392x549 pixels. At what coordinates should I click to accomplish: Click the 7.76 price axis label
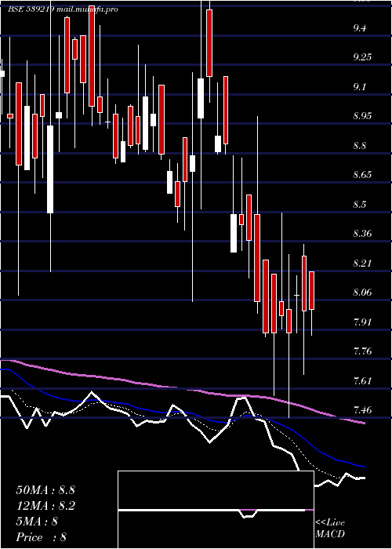[362, 351]
